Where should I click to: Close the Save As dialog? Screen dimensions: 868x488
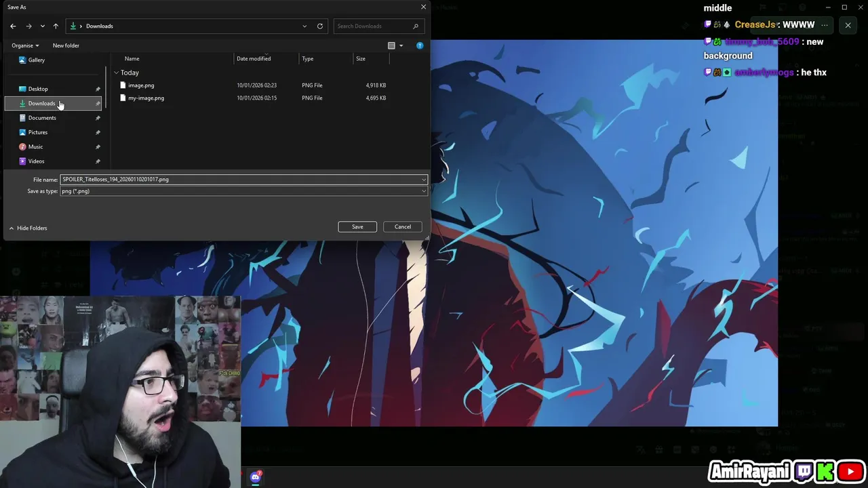click(423, 7)
